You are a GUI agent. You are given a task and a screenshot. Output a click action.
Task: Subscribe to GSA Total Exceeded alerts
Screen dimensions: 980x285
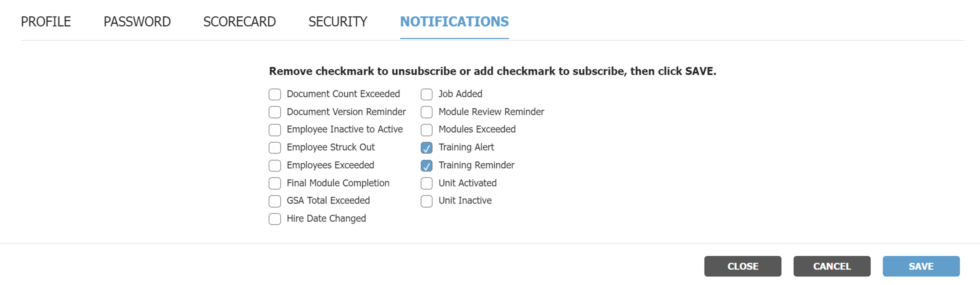275,201
